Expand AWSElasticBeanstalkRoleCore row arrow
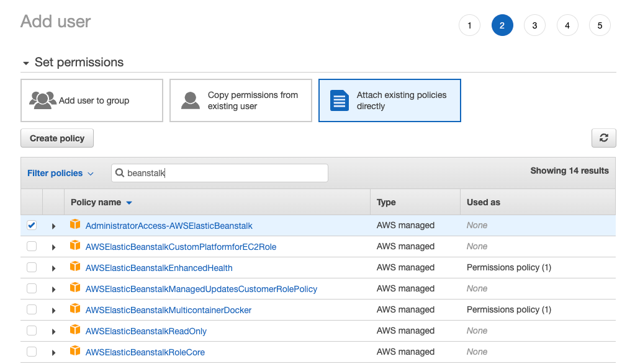Viewport: 635px width, 364px height. tap(53, 352)
